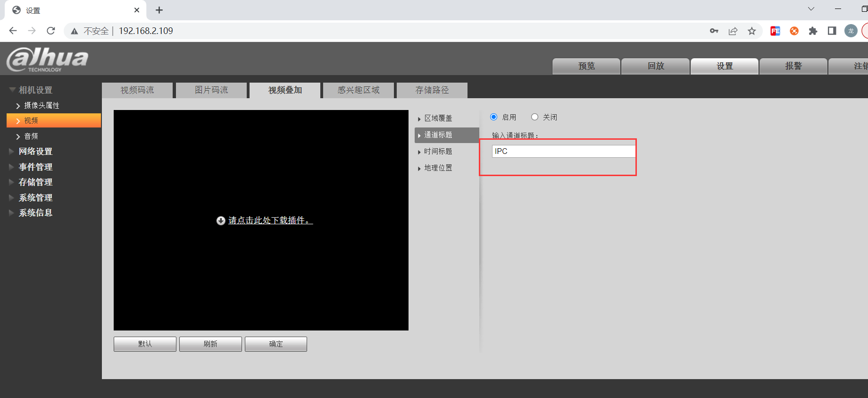Open the 区域覆盖 overlay option

[438, 118]
